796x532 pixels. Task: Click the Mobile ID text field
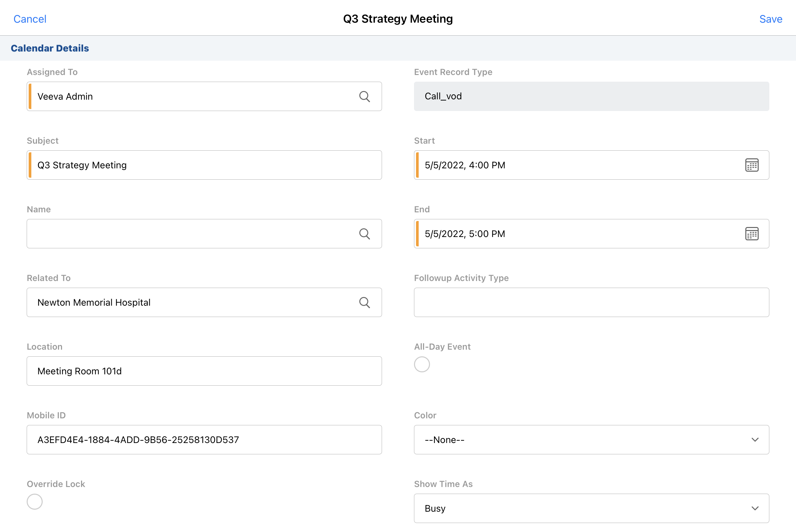tap(204, 440)
